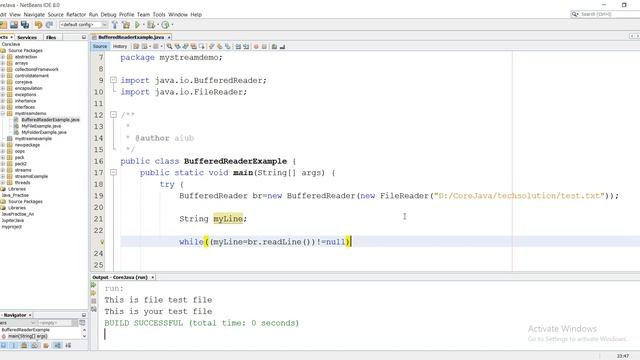The image size is (640, 360).
Task: Switch to the Services tab
Action: tap(27, 37)
